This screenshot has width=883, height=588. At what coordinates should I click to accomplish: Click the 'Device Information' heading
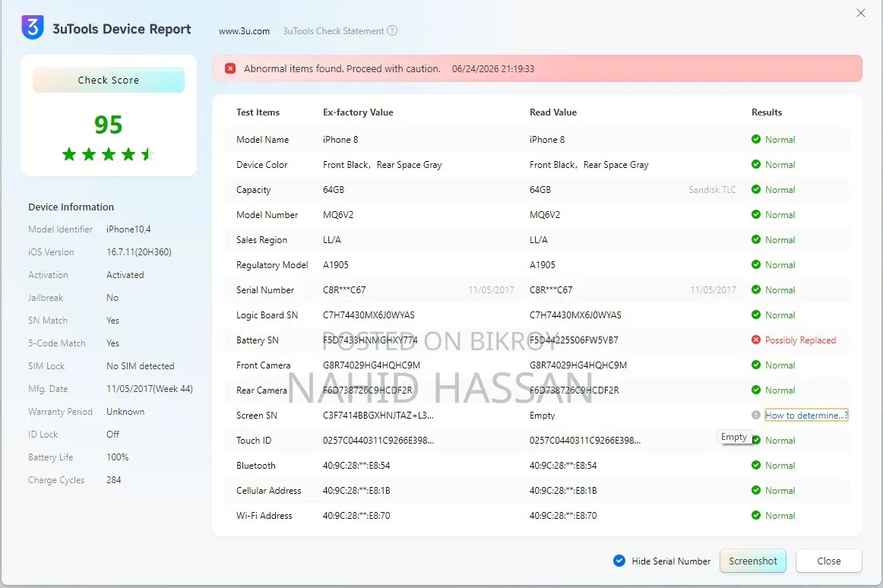[71, 207]
